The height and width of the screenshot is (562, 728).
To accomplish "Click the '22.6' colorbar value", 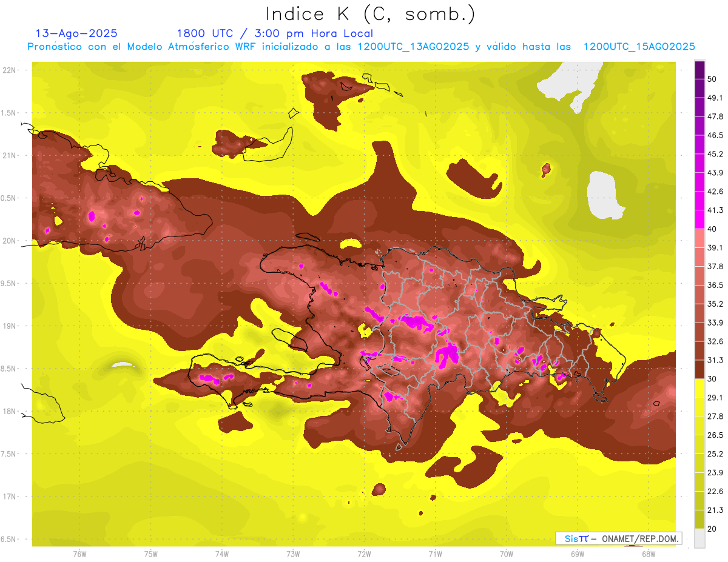I will [x=715, y=491].
